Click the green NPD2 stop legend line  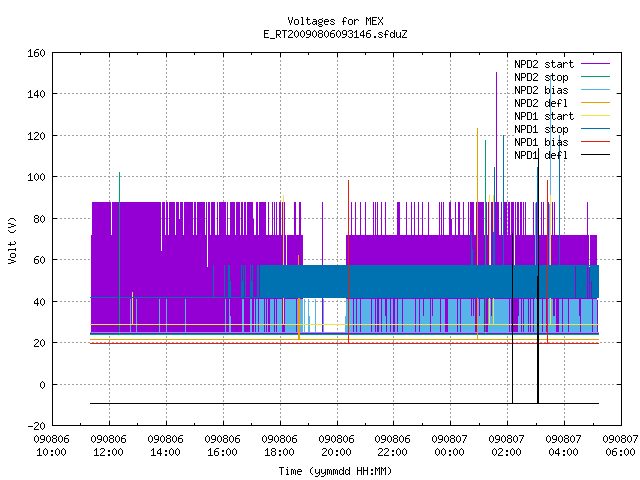pos(595,77)
